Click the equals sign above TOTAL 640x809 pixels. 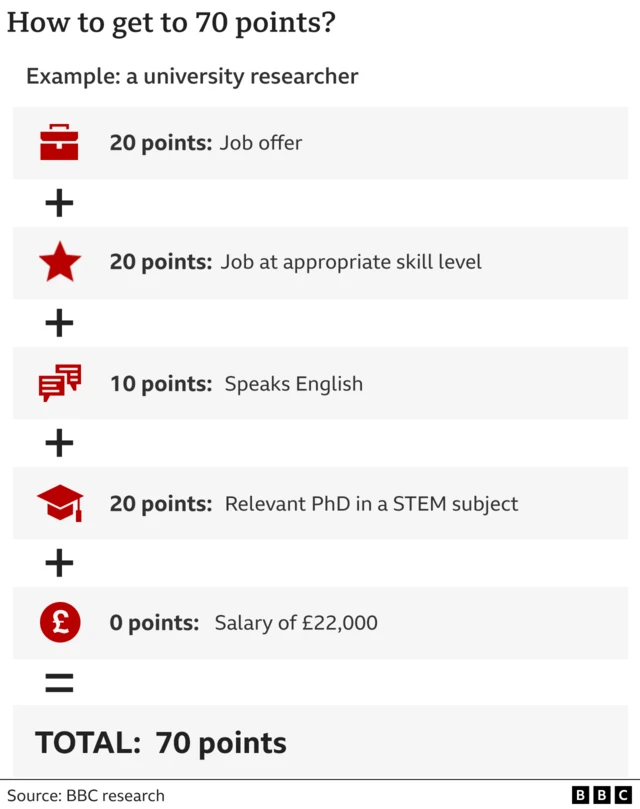59,684
